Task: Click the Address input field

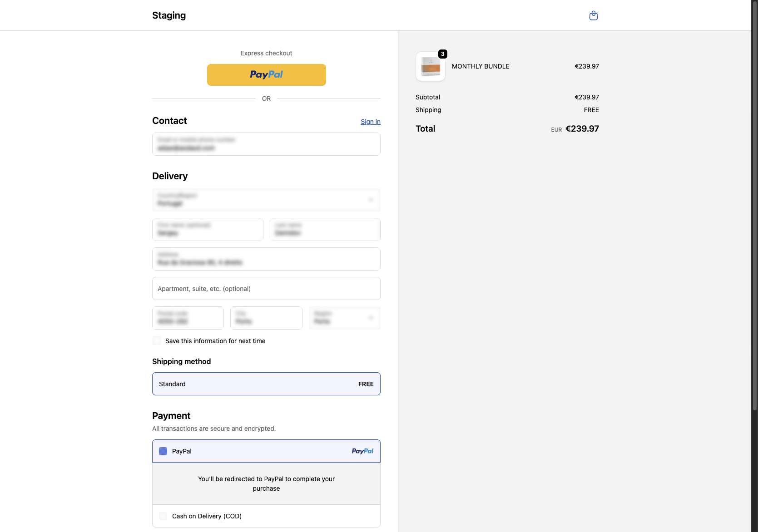Action: point(266,259)
